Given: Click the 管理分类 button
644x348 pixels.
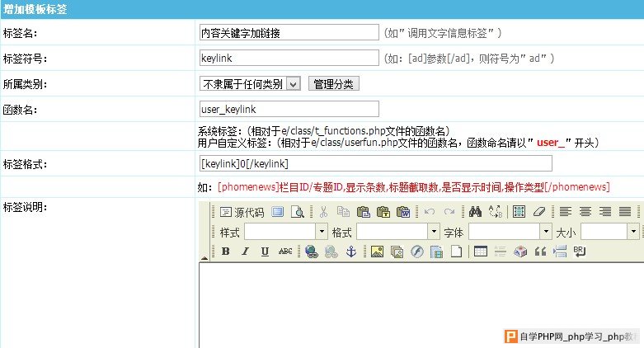Looking at the screenshot, I should (334, 84).
